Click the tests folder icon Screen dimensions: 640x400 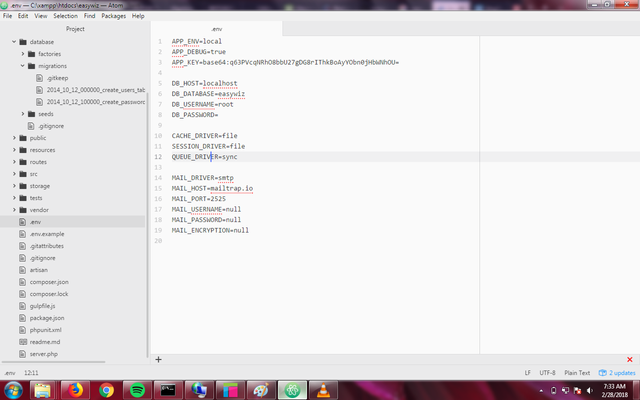pos(23,198)
